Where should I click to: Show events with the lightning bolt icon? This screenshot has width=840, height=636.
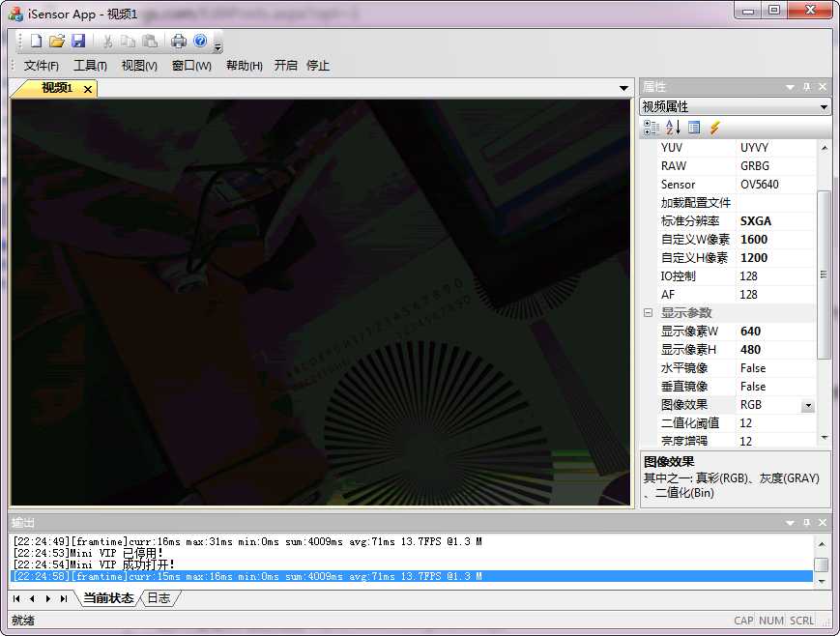pyautogui.click(x=715, y=128)
